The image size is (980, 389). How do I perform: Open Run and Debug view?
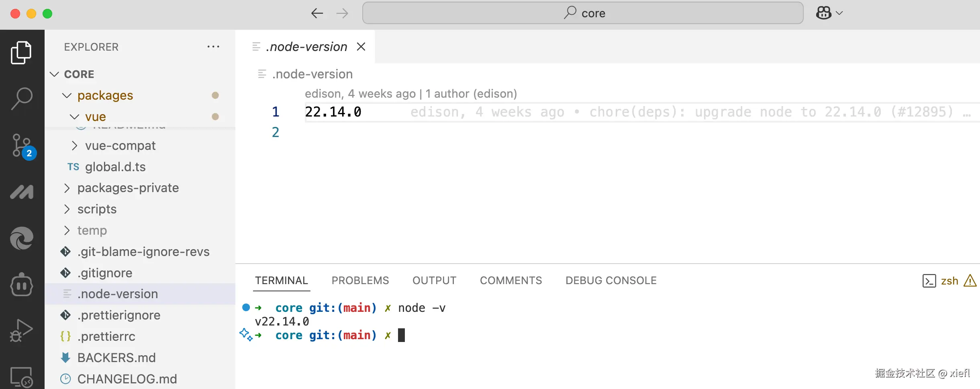21,330
